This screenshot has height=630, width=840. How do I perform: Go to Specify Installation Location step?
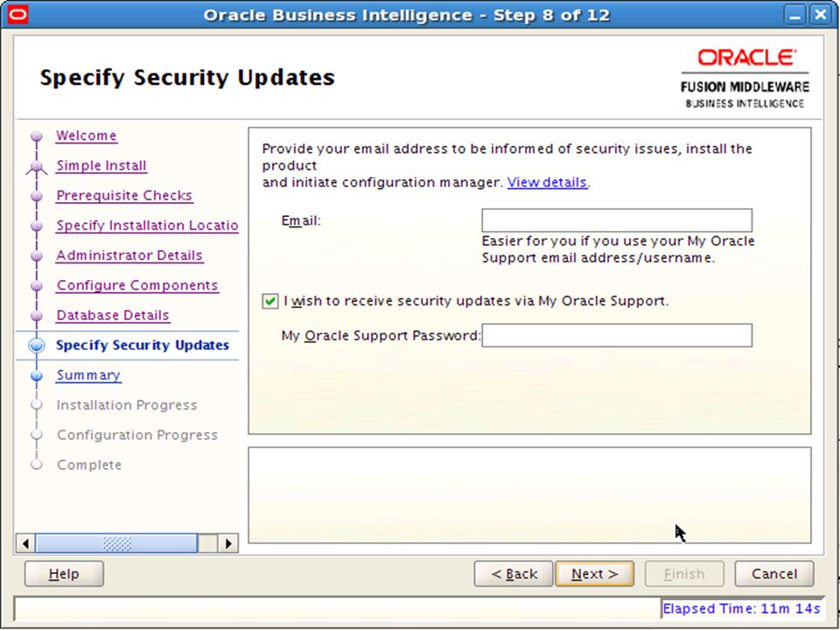point(147,226)
